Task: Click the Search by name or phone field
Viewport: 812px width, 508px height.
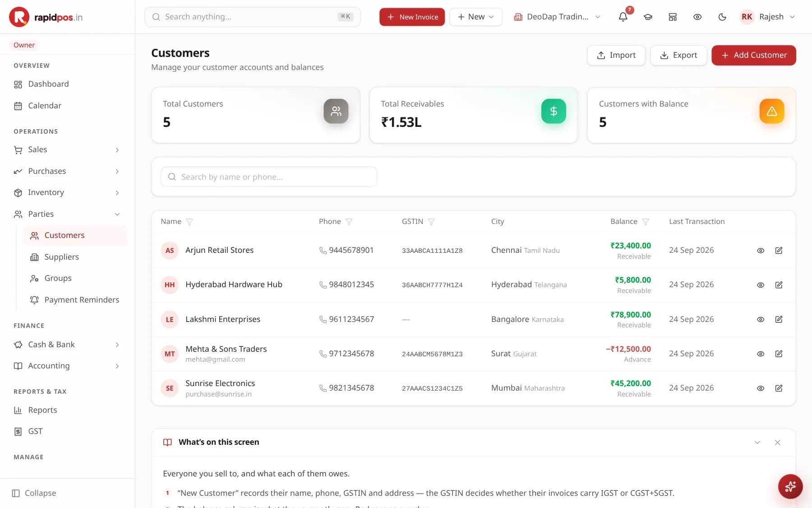Action: (269, 177)
